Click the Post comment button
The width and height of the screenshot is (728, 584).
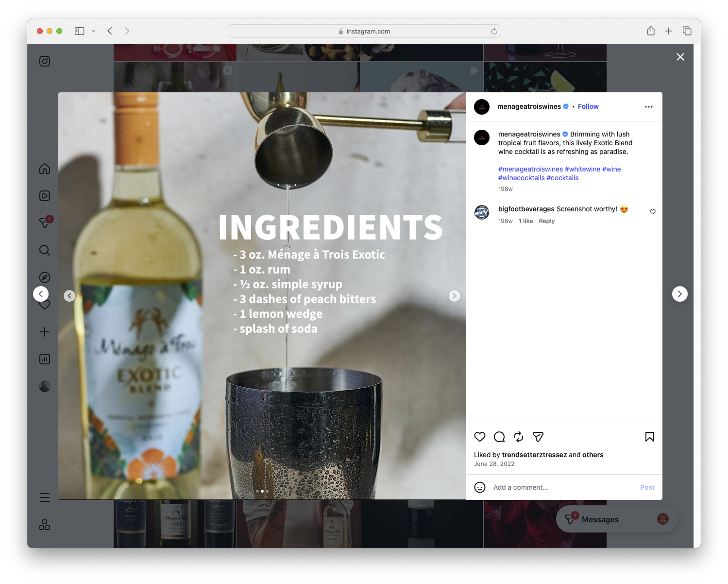[x=647, y=487]
